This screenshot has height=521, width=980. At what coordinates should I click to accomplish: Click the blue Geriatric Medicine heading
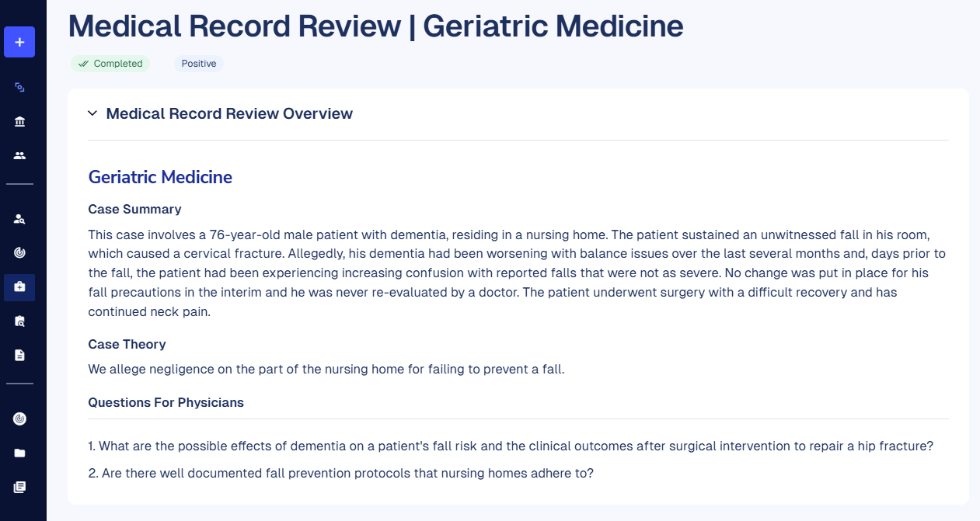[x=160, y=177]
